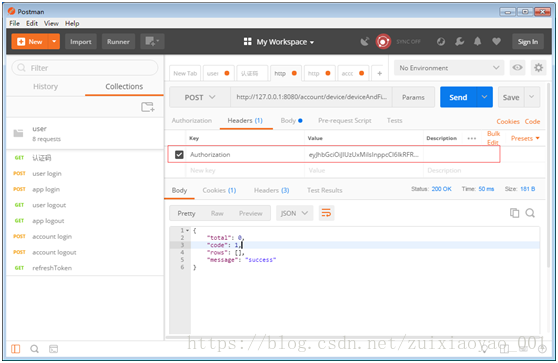This screenshot has height=363, width=558.
Task: Copy response with the copy icon
Action: 514,213
